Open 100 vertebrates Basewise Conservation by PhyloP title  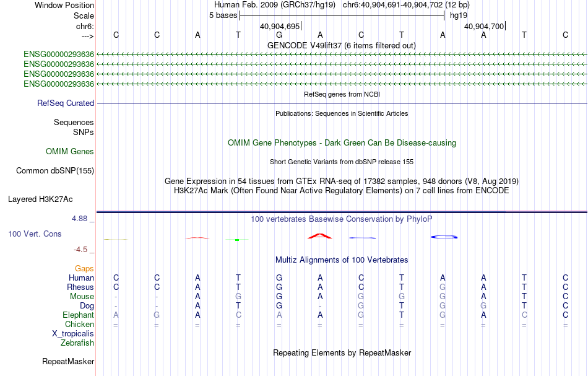pos(341,219)
